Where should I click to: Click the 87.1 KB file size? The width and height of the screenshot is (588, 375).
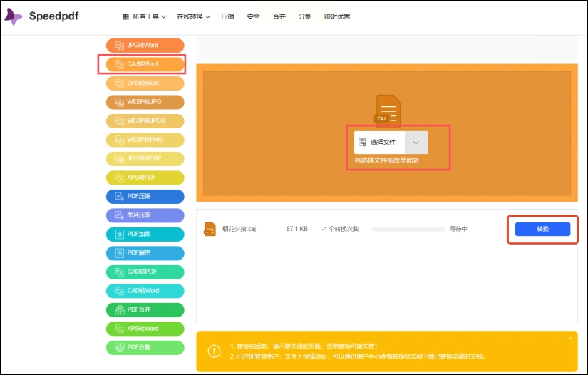click(297, 229)
